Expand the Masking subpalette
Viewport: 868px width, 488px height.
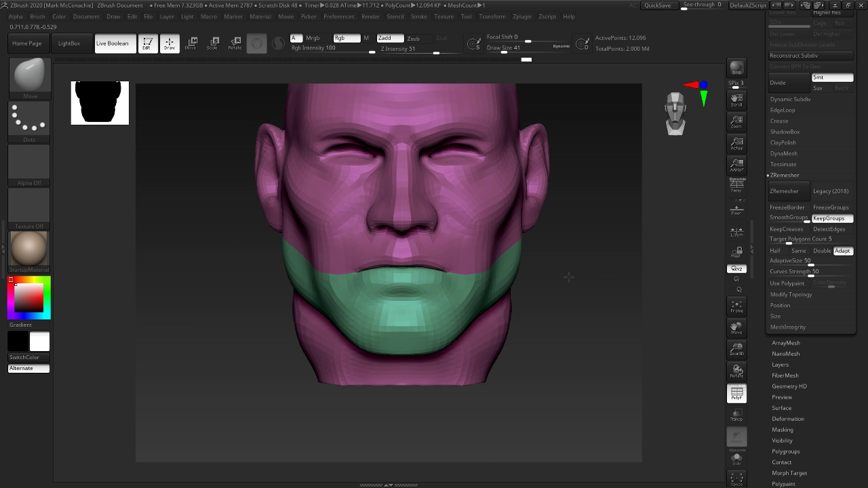pyautogui.click(x=783, y=430)
